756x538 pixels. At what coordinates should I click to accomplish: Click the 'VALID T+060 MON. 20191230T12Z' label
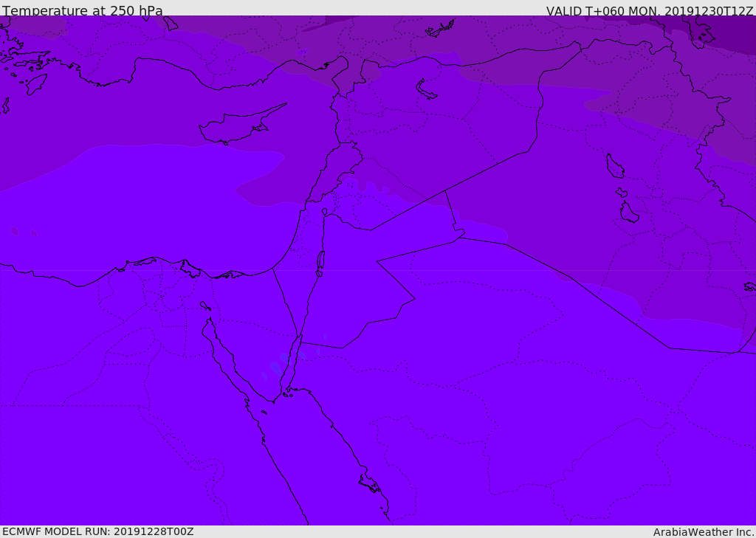650,10
